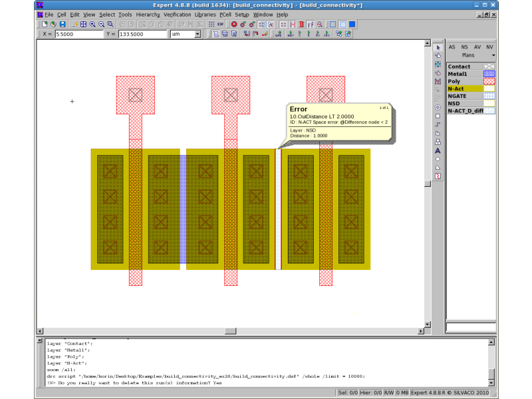Toggle the AV layer filter button
This screenshot has height=399, width=532.
pos(477,47)
